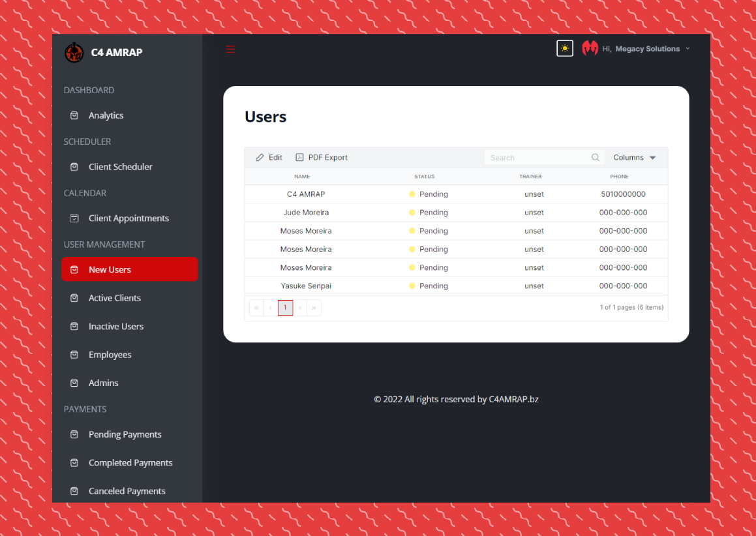Toggle light mode with the sun icon
756x536 pixels.
pos(565,48)
